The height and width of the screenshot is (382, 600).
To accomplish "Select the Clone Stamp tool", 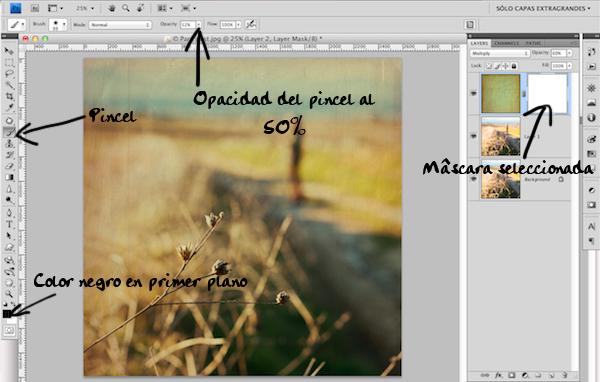I will click(9, 144).
